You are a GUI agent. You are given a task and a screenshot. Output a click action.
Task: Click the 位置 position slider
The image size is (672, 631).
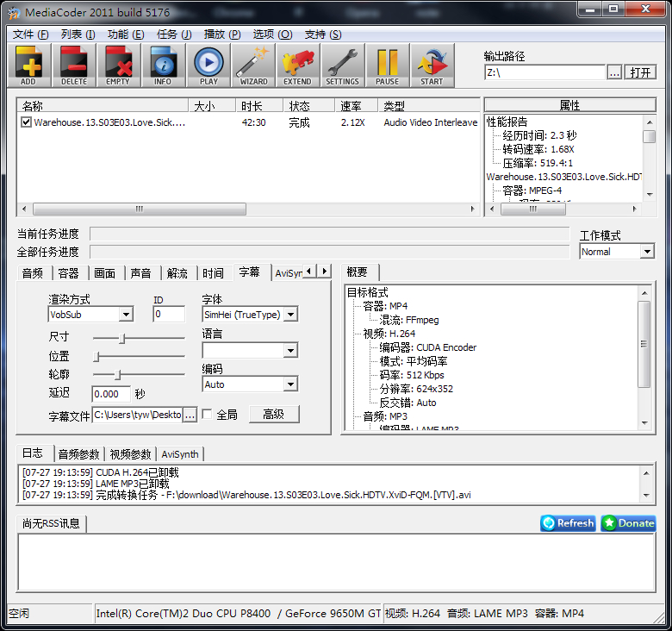coord(139,356)
